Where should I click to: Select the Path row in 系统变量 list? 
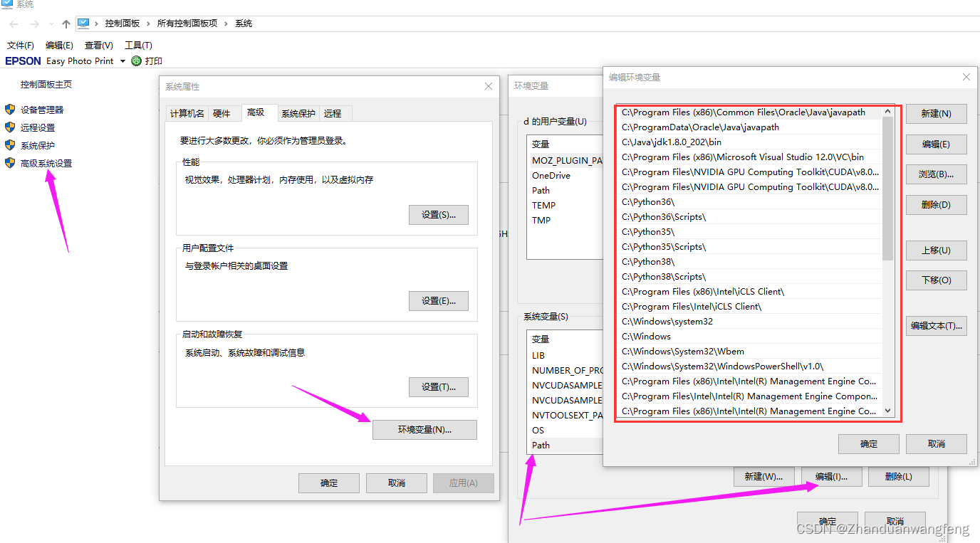pyautogui.click(x=566, y=446)
